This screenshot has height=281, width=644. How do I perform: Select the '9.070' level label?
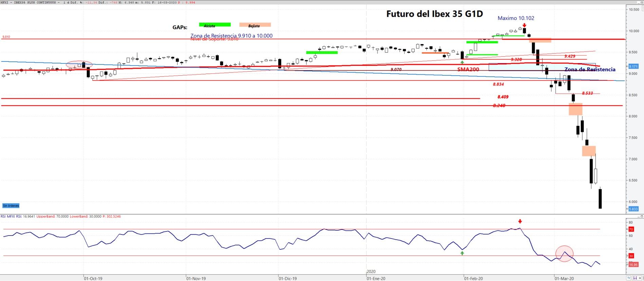[x=396, y=70]
